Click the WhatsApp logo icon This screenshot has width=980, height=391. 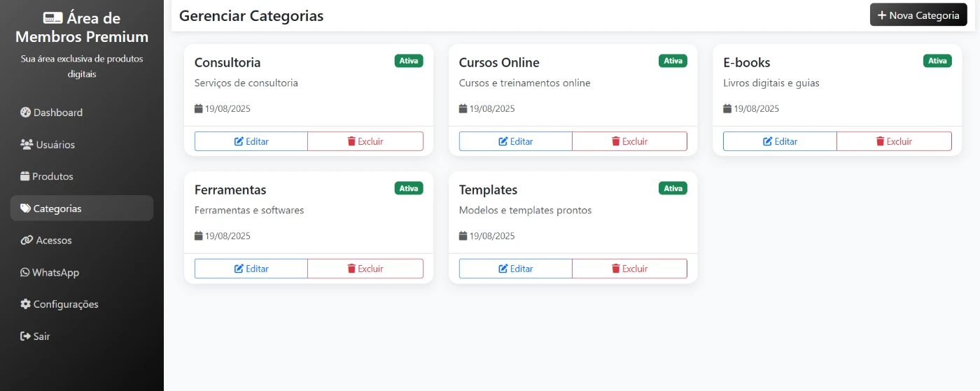(x=25, y=273)
